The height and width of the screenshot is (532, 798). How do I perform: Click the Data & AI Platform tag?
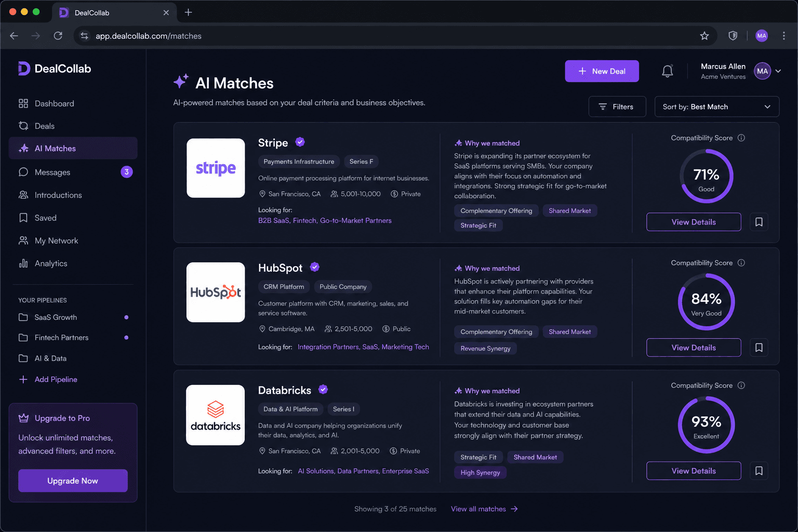290,409
